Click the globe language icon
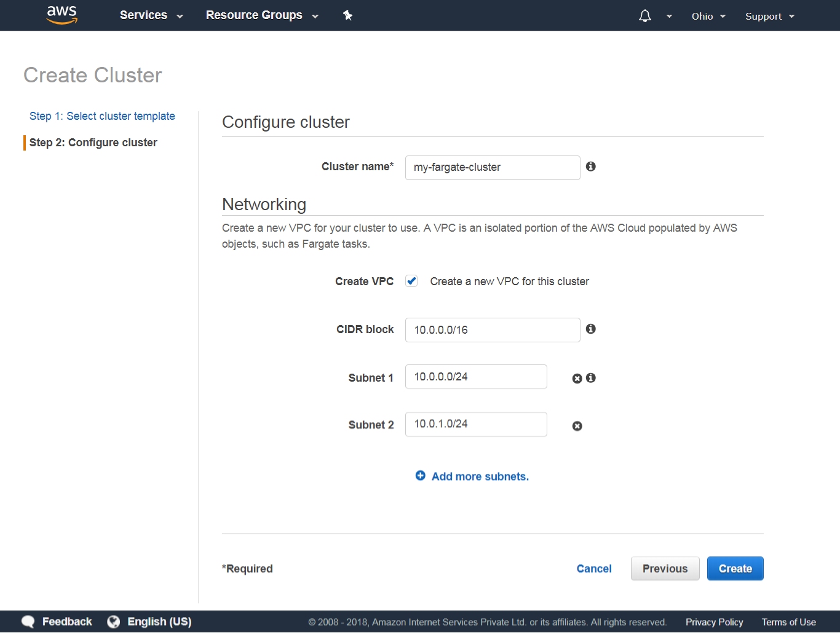This screenshot has width=840, height=633. (x=113, y=622)
